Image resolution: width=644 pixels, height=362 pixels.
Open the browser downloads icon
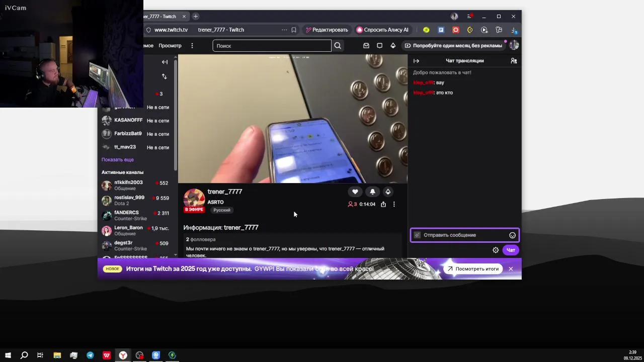514,30
